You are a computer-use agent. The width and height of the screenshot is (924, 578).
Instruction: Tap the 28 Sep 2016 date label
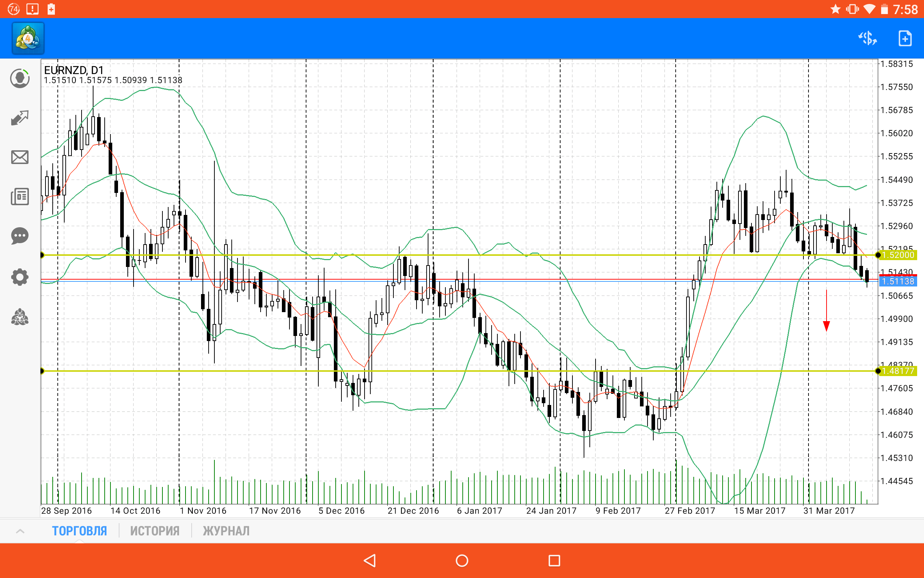point(66,511)
